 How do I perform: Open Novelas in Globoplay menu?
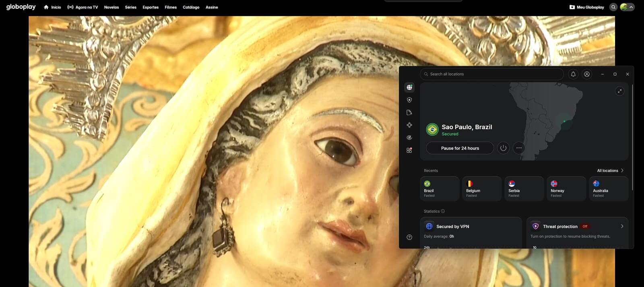(111, 7)
